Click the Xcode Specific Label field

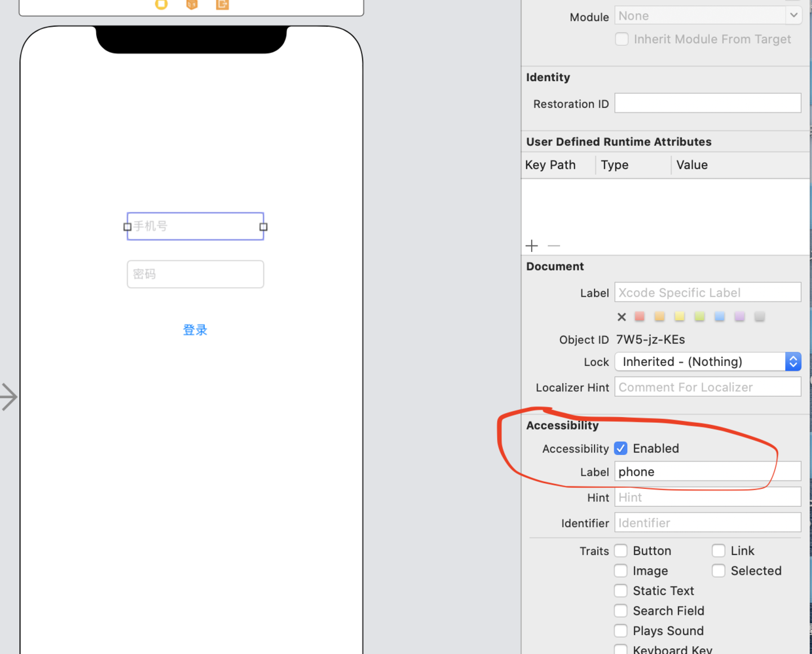708,293
